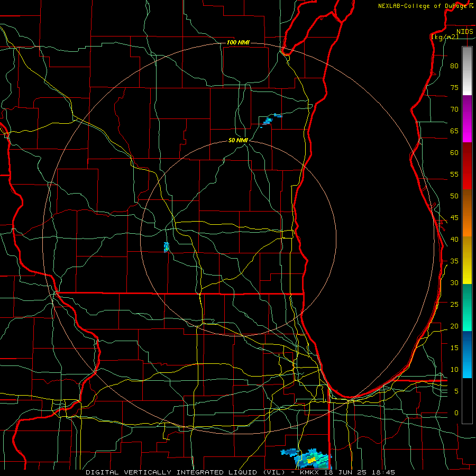Select the 50 NMI range ring label
476x476 pixels.
pyautogui.click(x=238, y=140)
